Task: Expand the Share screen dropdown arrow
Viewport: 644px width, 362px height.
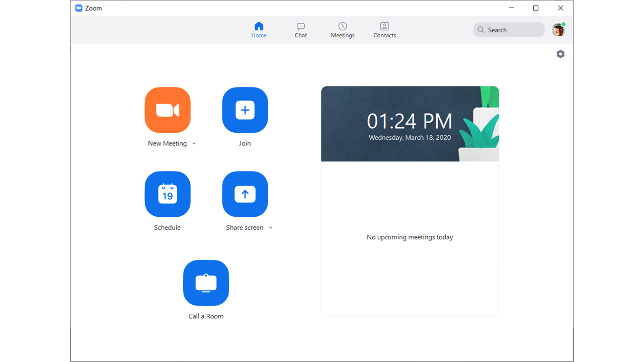Action: point(271,228)
